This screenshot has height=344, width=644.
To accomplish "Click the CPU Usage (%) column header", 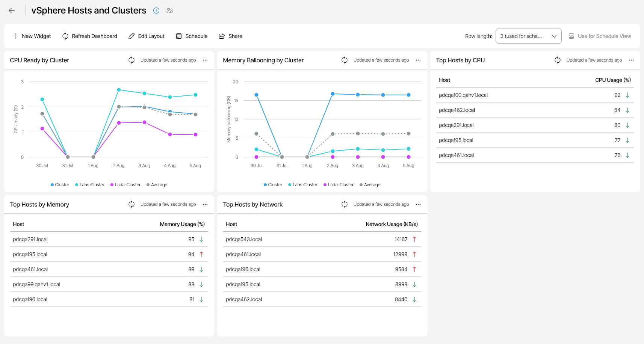I will [613, 80].
